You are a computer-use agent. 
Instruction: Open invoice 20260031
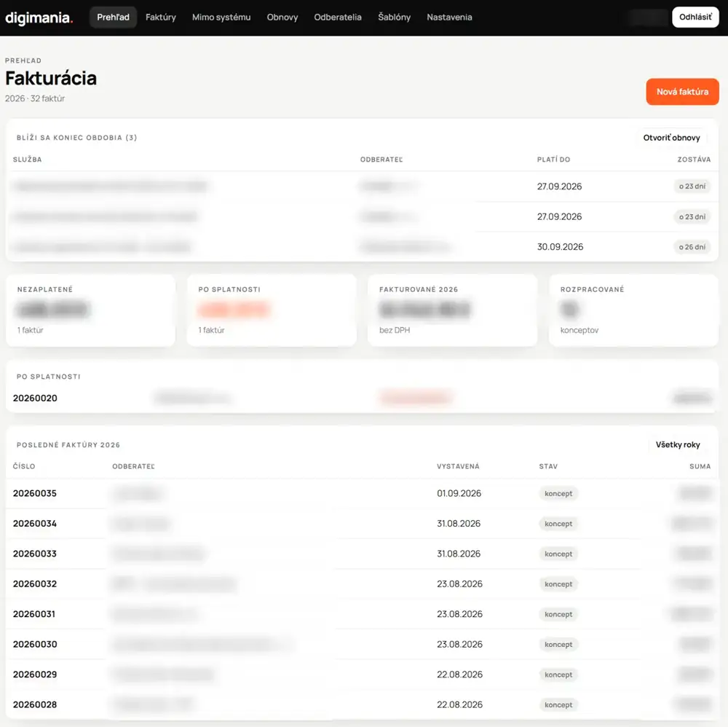34,614
